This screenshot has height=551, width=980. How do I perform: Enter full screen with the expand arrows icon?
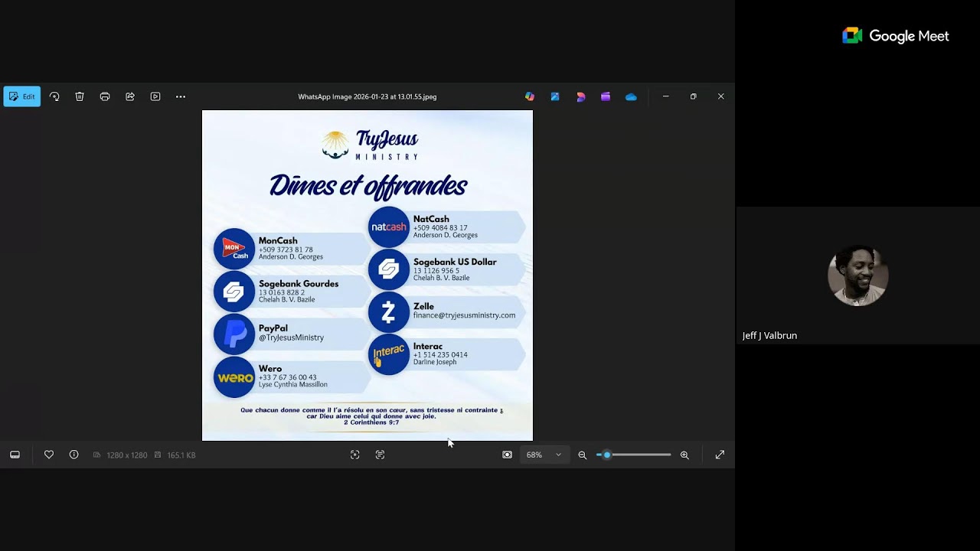point(720,455)
